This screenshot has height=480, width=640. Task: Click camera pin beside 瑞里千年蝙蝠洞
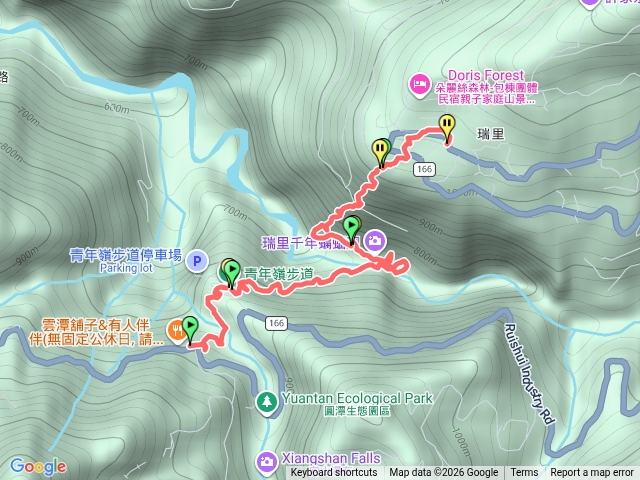(375, 241)
